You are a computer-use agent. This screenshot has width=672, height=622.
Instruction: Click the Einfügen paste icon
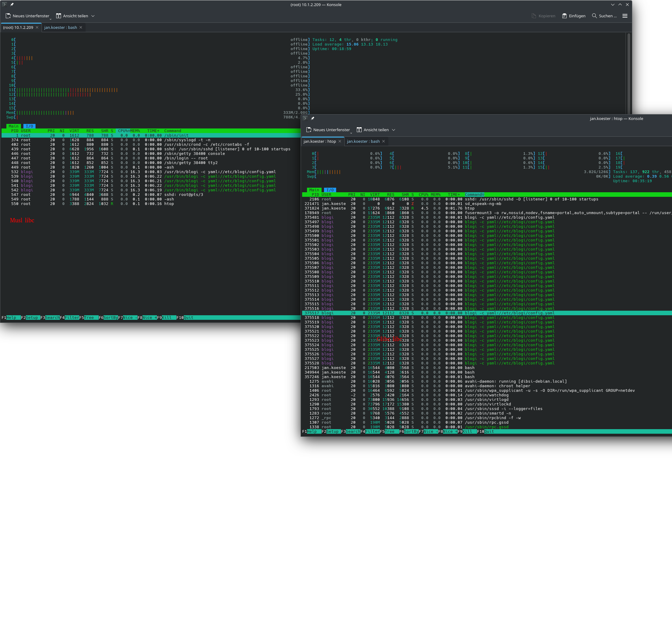click(x=564, y=16)
